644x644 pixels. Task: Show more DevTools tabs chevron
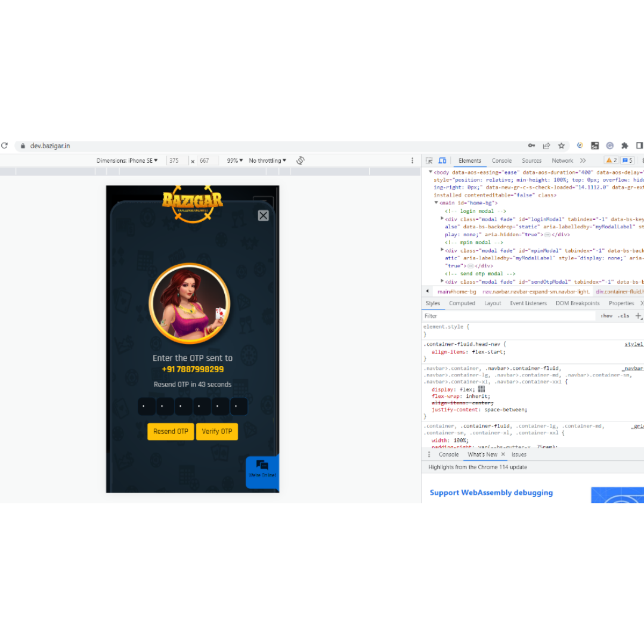point(583,160)
